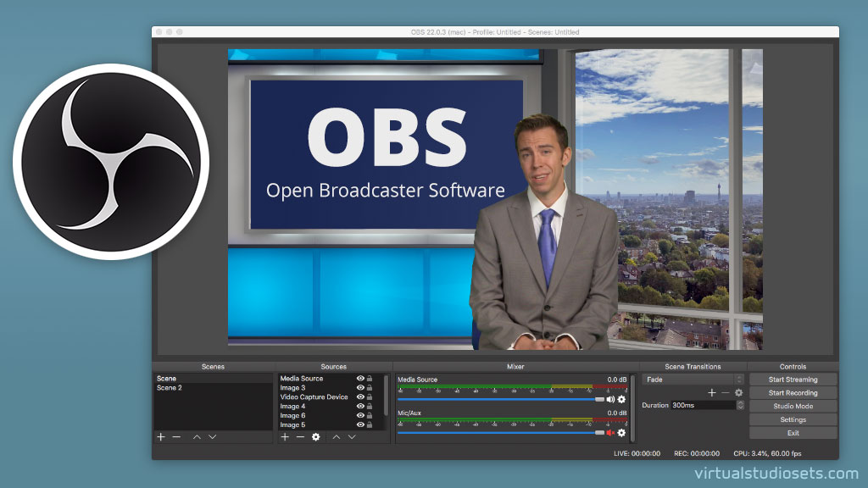Click the Mixer panel scrollbar
Screen dimensions: 868x488
coord(632,408)
